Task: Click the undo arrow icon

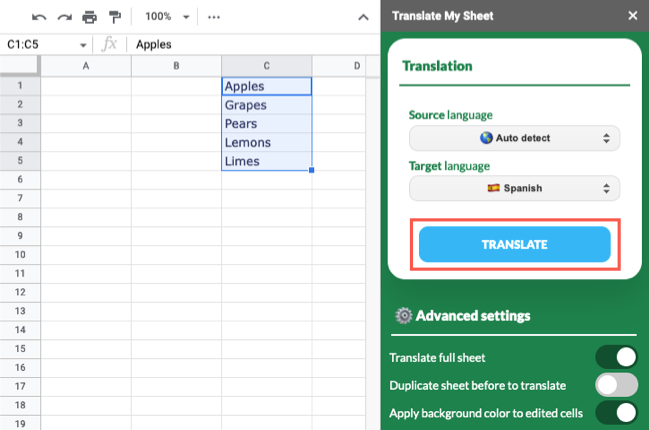Action: [x=39, y=17]
